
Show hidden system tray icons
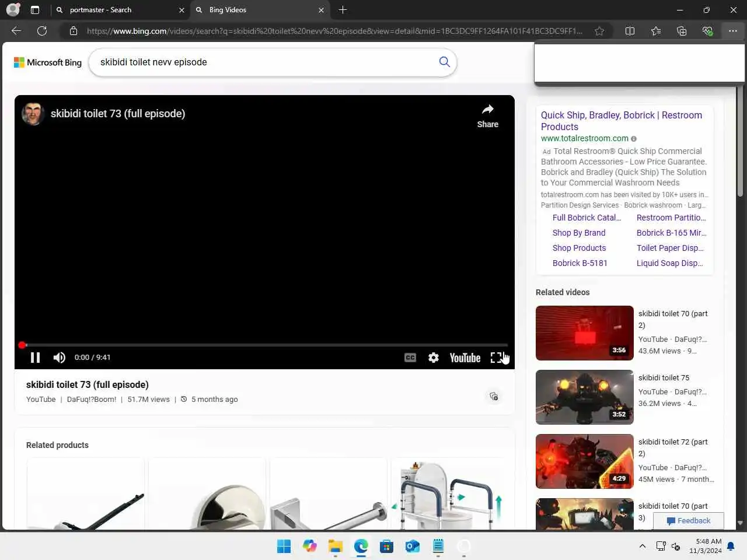point(643,547)
